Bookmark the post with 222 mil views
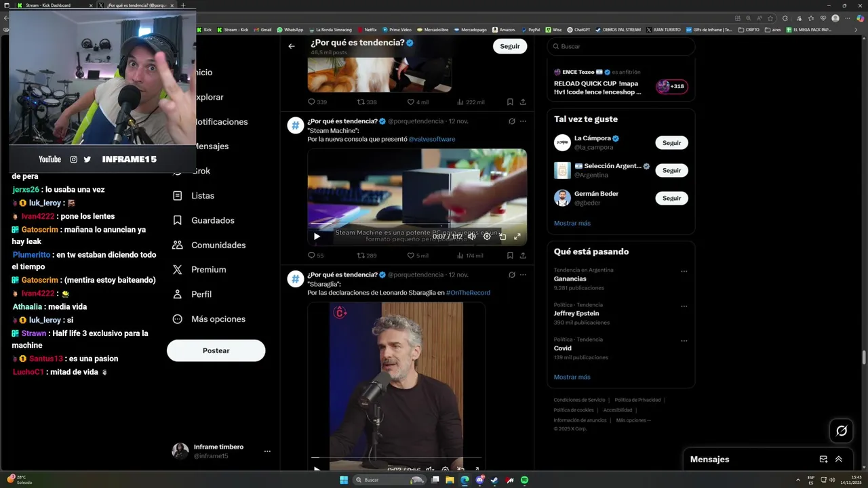This screenshot has width=868, height=488. tap(510, 102)
